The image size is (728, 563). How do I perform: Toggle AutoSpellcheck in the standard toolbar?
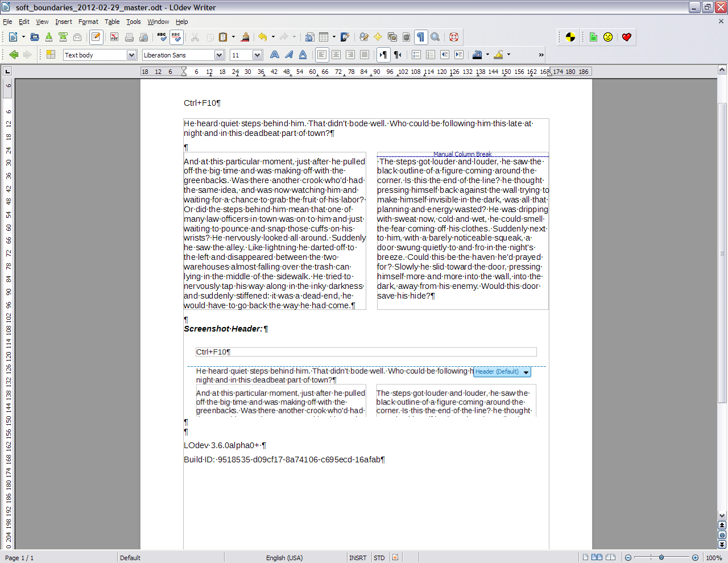coord(176,37)
